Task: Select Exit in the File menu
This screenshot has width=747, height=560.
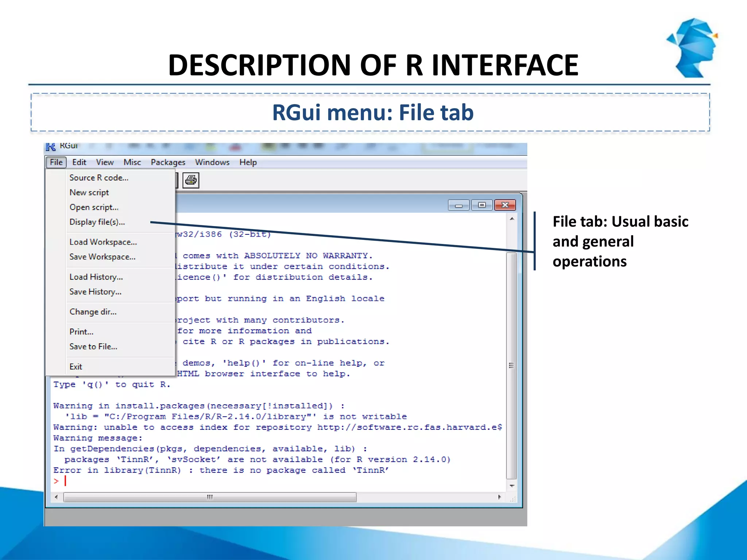Action: click(111, 366)
